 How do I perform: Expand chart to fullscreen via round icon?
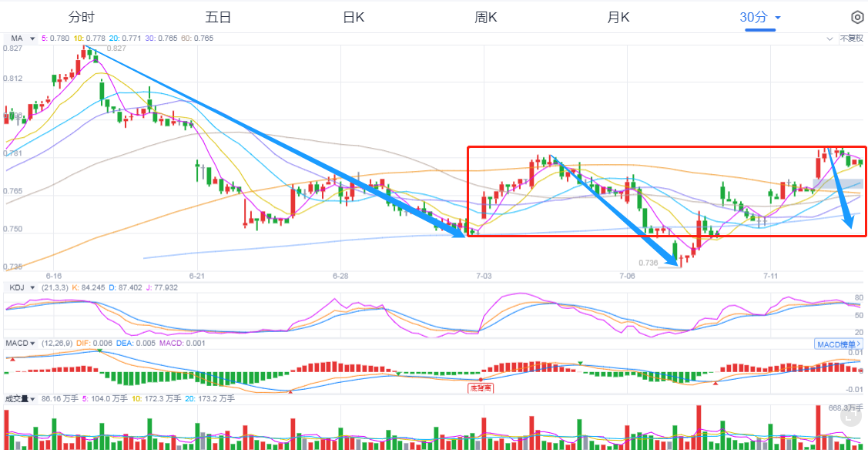[851, 417]
